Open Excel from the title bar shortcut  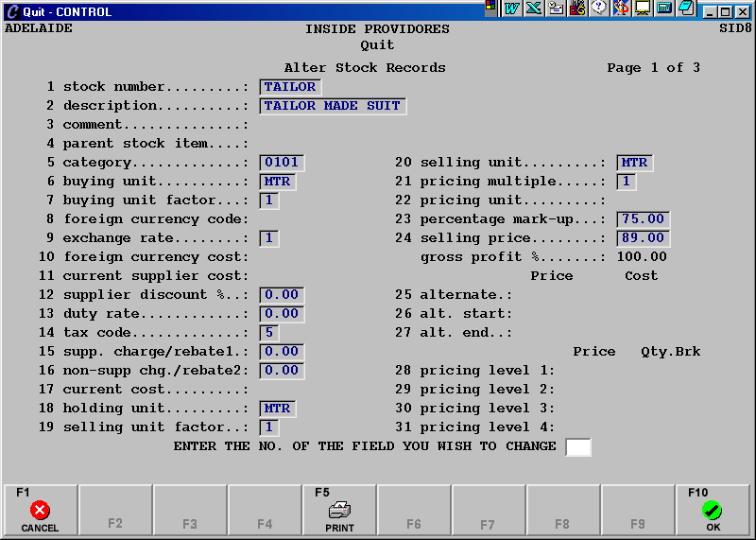click(534, 9)
